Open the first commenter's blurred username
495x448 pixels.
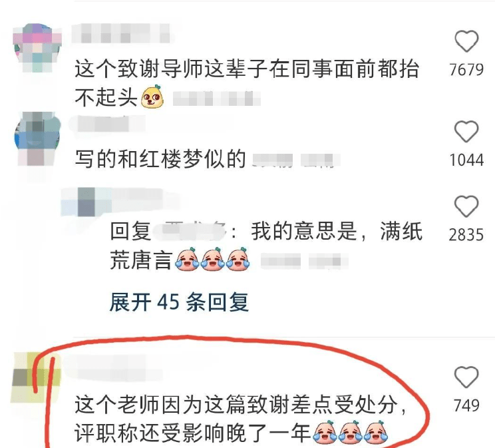point(121,34)
